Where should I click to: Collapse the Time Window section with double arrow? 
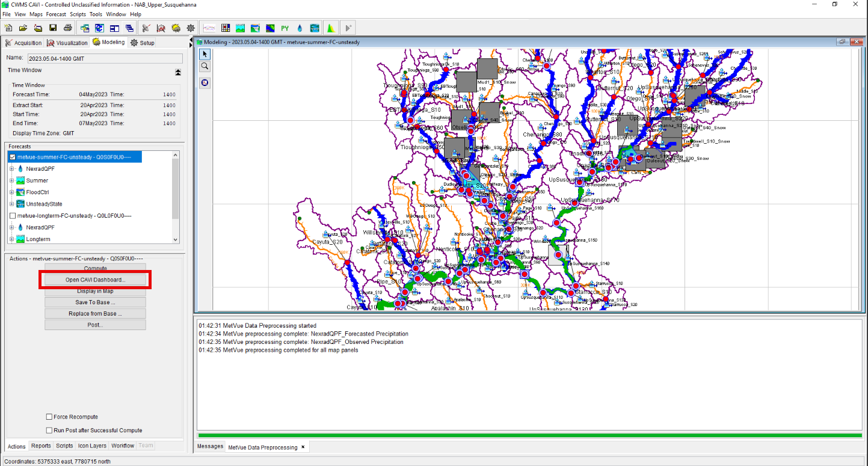(178, 72)
